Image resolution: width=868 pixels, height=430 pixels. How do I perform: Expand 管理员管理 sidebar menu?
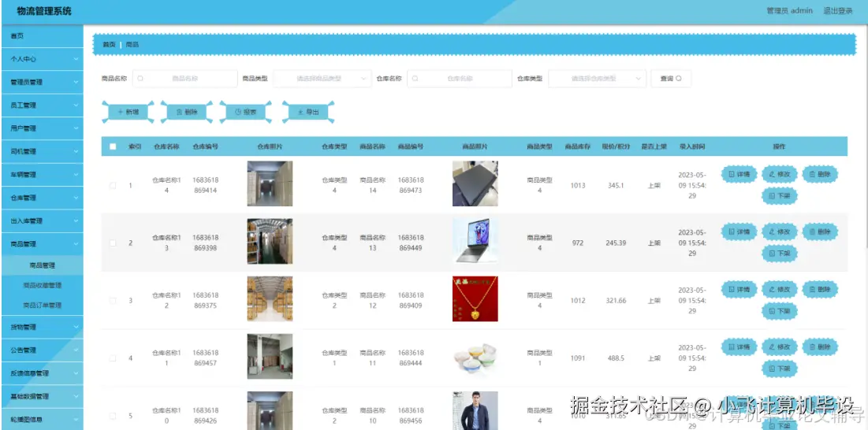42,82
